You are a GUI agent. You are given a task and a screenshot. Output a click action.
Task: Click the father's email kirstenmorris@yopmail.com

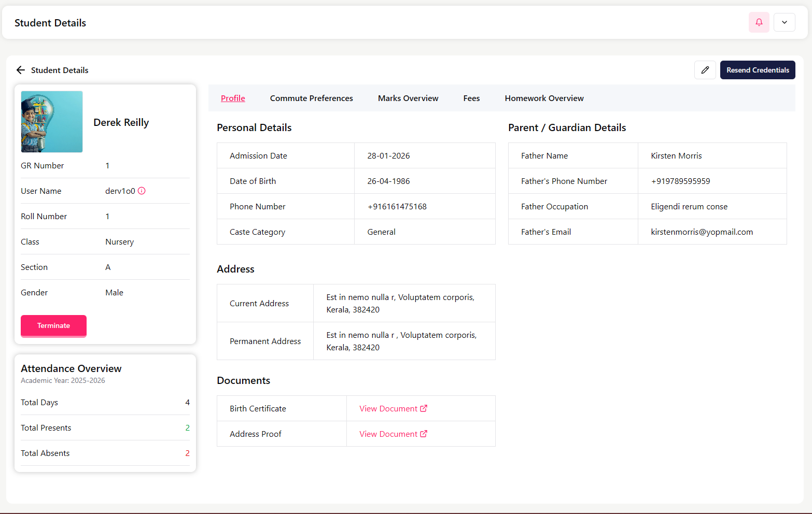coord(702,232)
